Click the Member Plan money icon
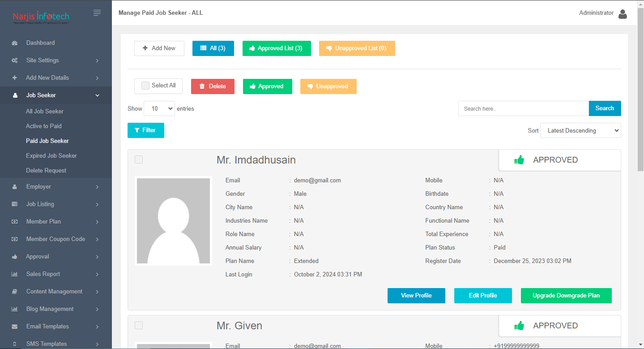The width and height of the screenshot is (644, 349). pyautogui.click(x=15, y=222)
